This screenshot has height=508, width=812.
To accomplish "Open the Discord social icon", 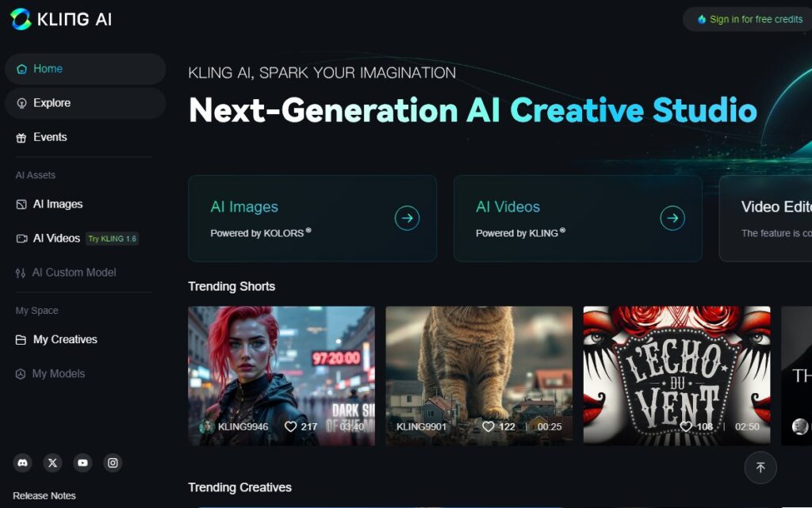I will point(22,463).
